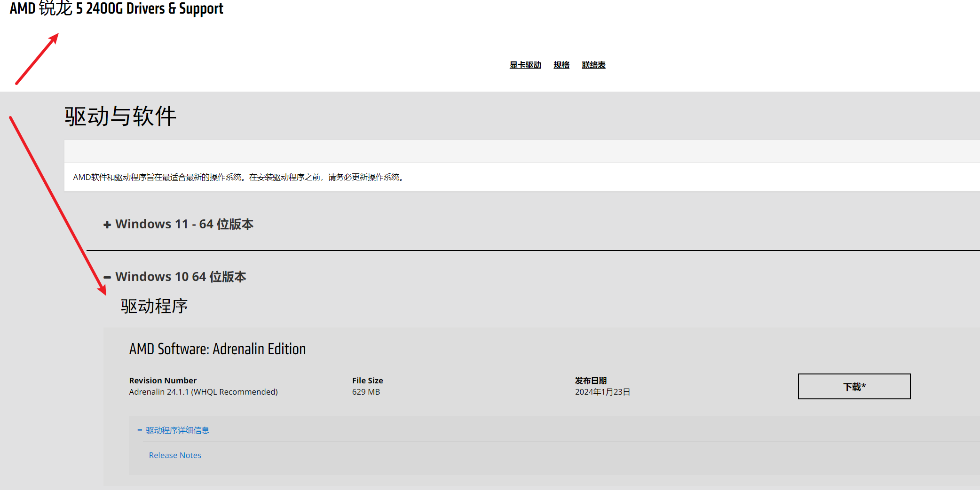Click the AMD软件和驱动程序 notice text
The height and width of the screenshot is (490, 980).
[239, 177]
